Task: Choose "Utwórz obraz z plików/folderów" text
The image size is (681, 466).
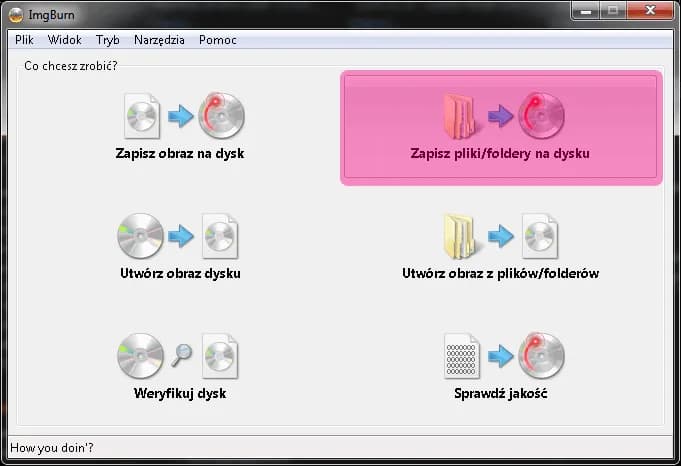Action: [x=500, y=273]
